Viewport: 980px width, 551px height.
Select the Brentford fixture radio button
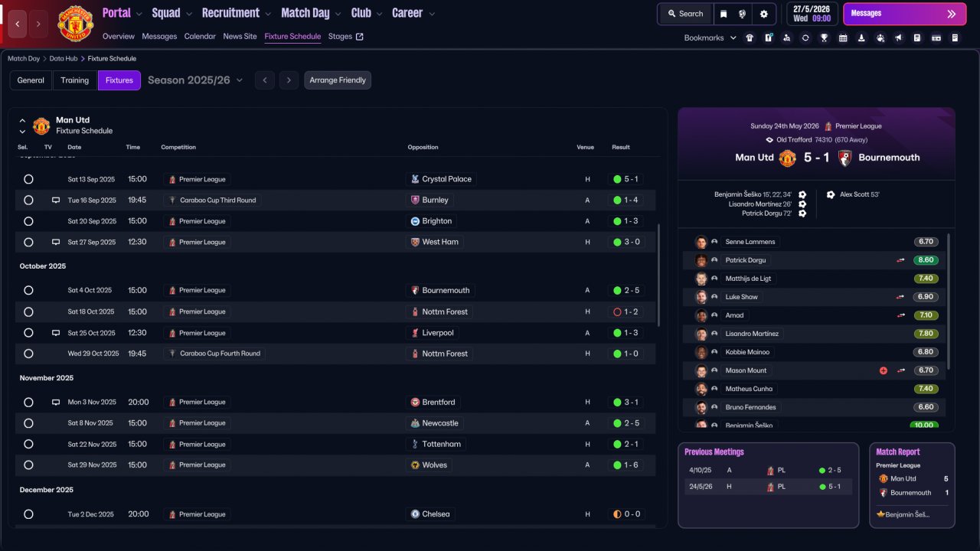[x=28, y=402]
